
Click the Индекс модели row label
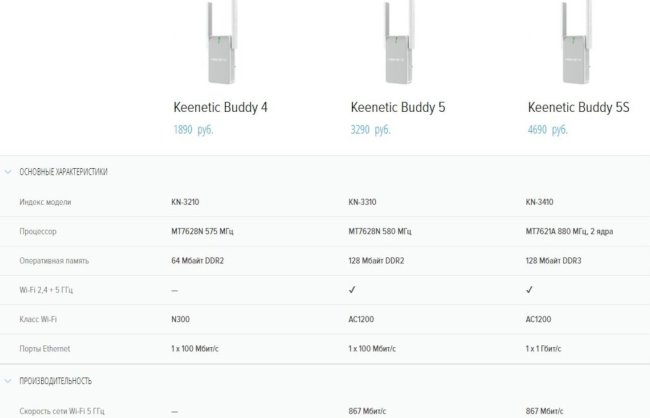(x=45, y=202)
